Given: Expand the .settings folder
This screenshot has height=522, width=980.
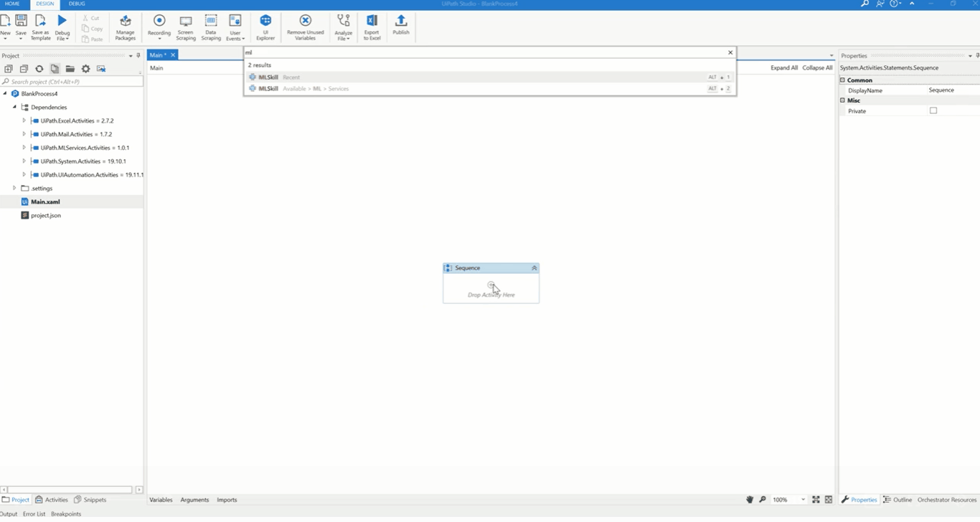Looking at the screenshot, I should coord(14,188).
